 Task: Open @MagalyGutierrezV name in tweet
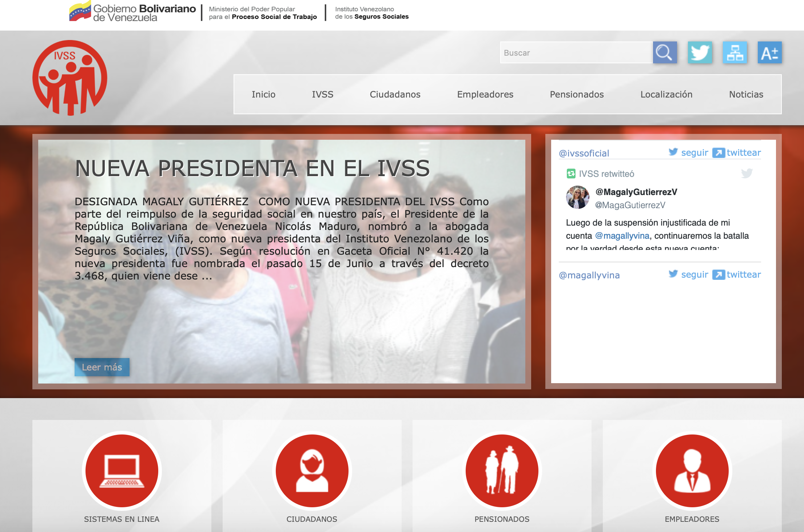pos(636,192)
